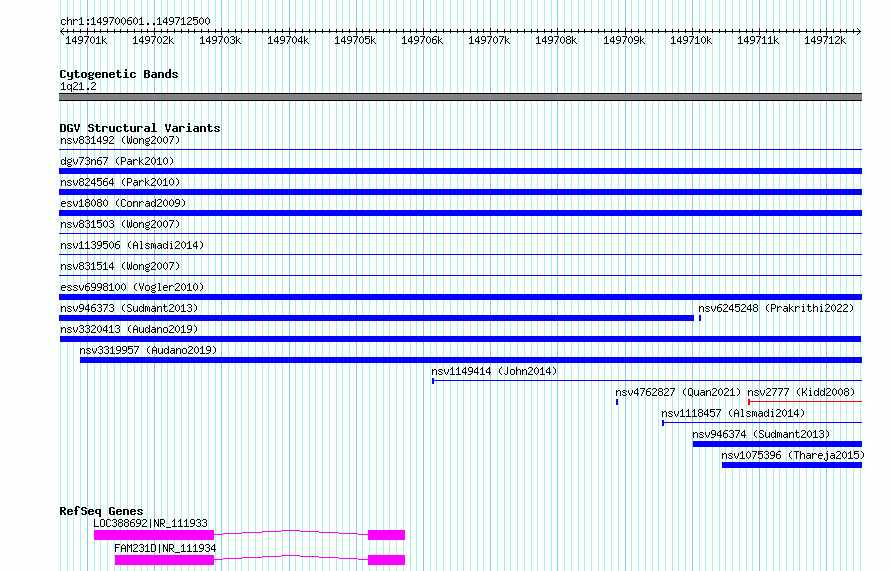Open variant nsv946373 (Sudmant2013)
This screenshot has width=890, height=571.
pyautogui.click(x=129, y=308)
